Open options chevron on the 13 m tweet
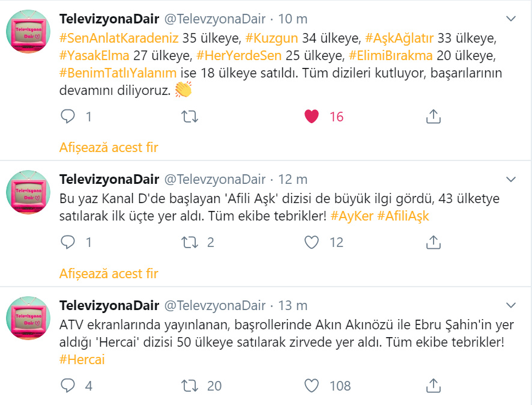This screenshot has height=405, width=532. (x=511, y=305)
